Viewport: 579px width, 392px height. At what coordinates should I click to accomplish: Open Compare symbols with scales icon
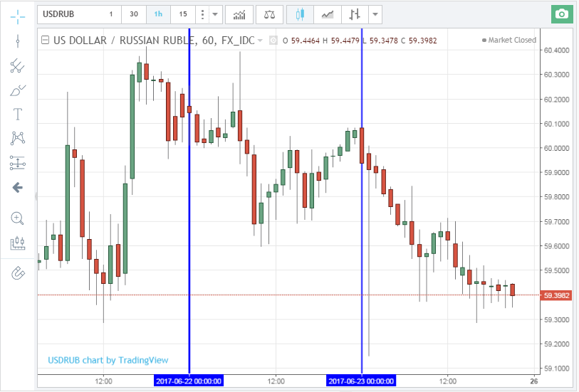[270, 15]
